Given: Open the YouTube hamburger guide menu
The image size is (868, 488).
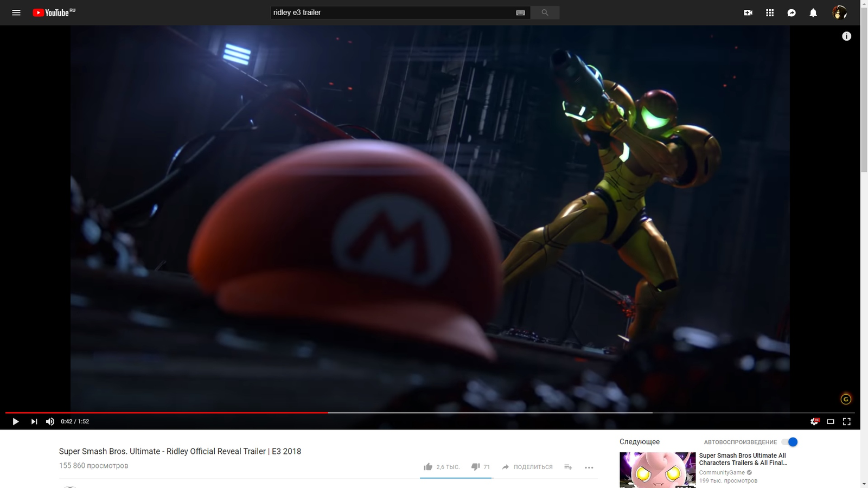Looking at the screenshot, I should 16,12.
